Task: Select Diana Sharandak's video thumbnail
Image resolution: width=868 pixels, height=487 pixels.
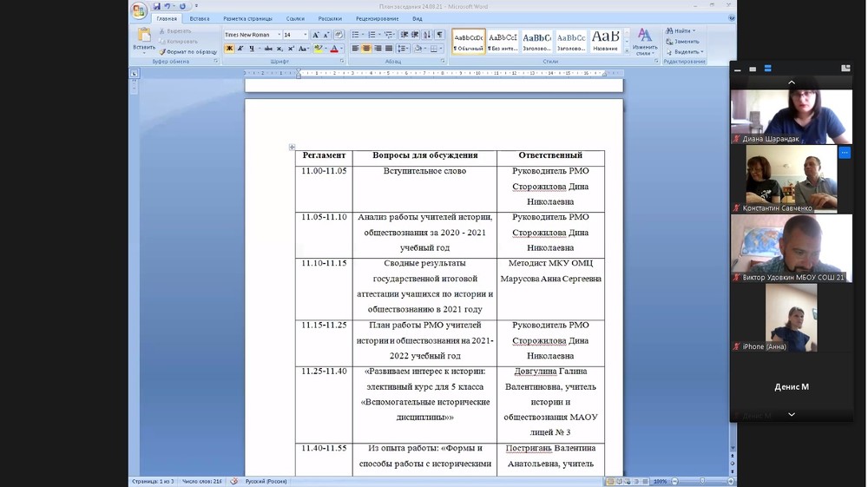Action: pyautogui.click(x=791, y=117)
